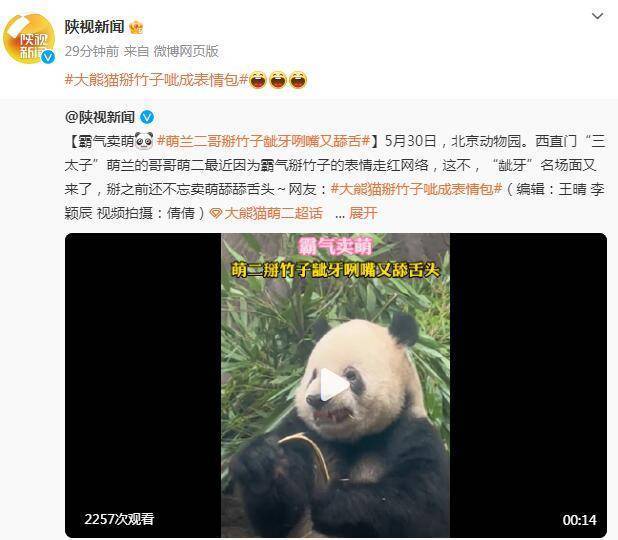Click the first laughing emoji
This screenshot has height=540, width=618.
pos(258,80)
